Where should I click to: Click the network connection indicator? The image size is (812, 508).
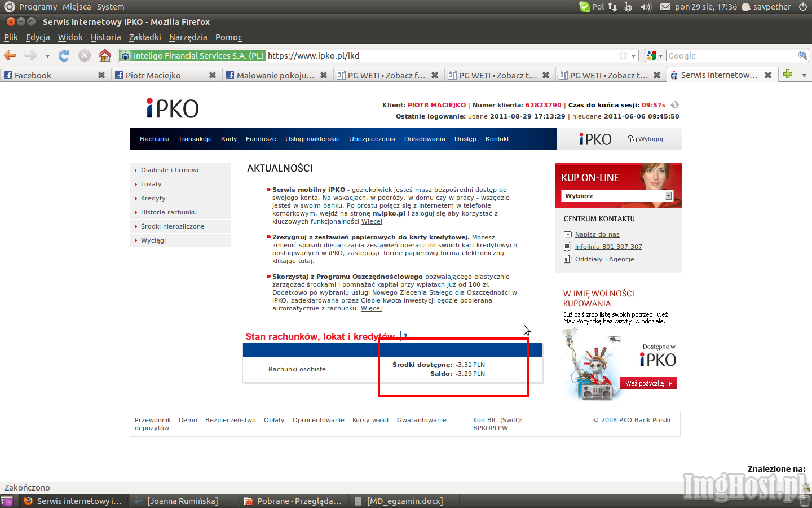(612, 7)
